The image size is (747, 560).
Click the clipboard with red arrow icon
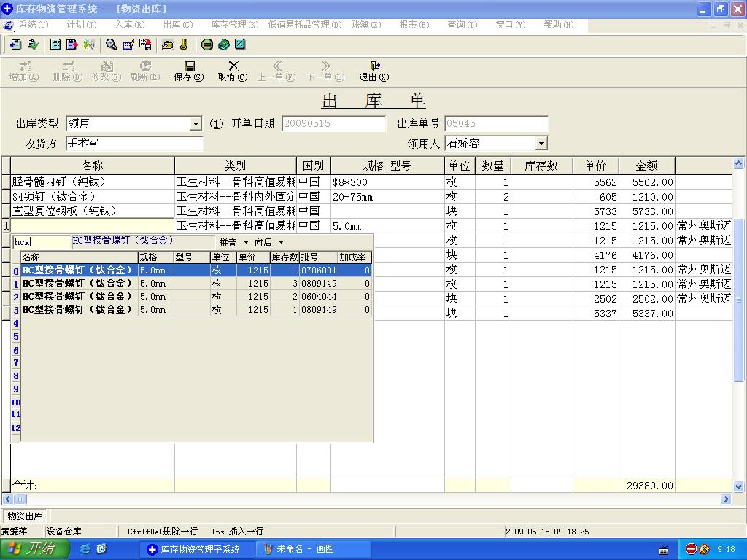point(72,44)
